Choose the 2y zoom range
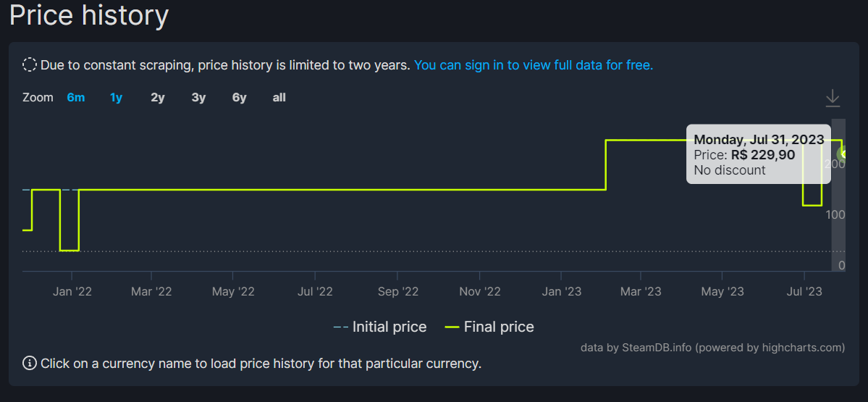Viewport: 868px width, 402px height. [x=158, y=98]
